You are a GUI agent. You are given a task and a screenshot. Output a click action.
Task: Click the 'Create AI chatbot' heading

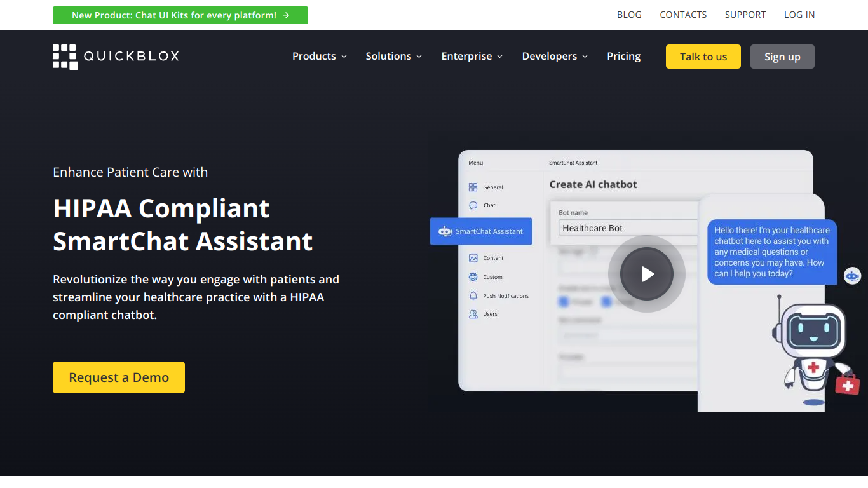[x=593, y=184]
